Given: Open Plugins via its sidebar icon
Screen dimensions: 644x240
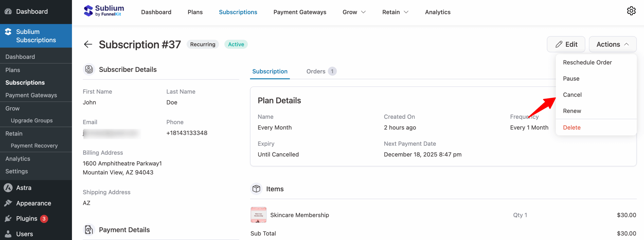Looking at the screenshot, I should coord(8,218).
